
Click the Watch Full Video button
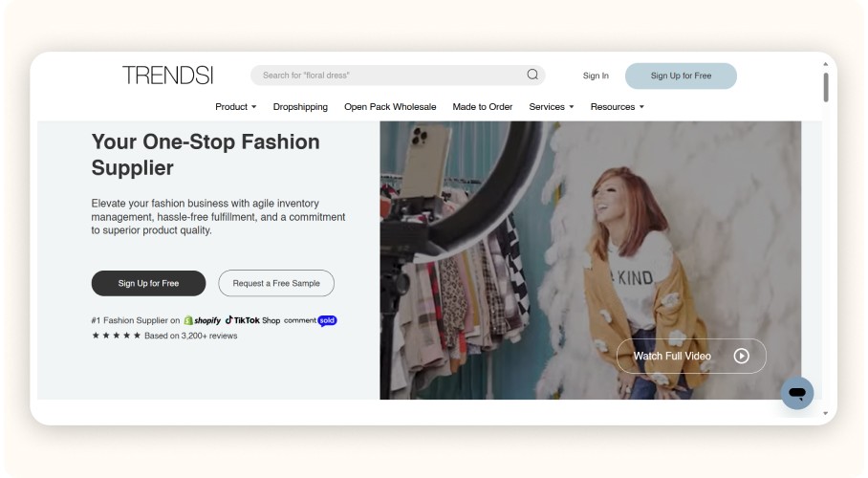691,356
